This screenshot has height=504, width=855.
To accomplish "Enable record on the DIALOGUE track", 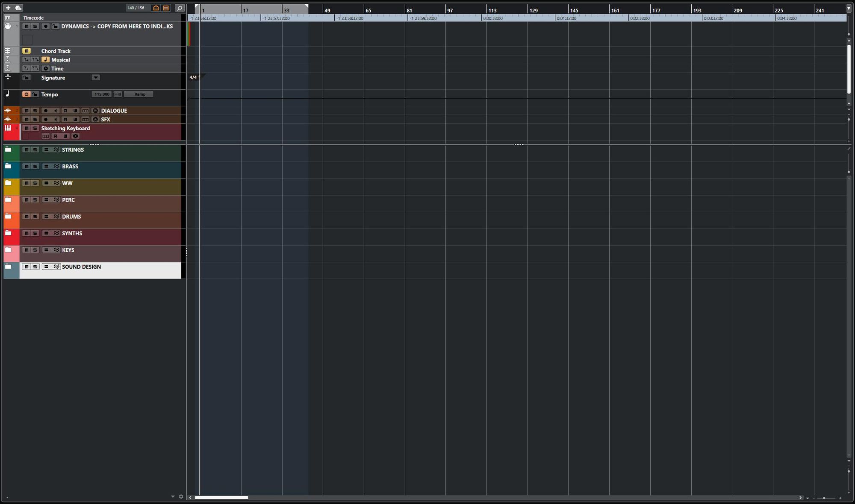I will tap(46, 111).
